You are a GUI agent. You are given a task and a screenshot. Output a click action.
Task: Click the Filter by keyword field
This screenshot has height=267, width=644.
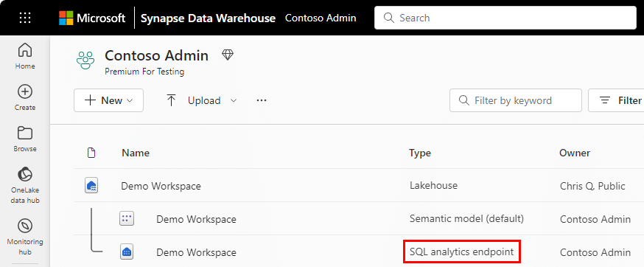[x=516, y=100]
